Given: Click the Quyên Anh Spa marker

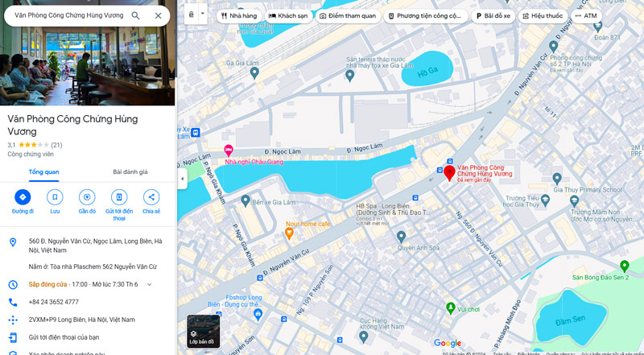Looking at the screenshot, I should pos(401,236).
